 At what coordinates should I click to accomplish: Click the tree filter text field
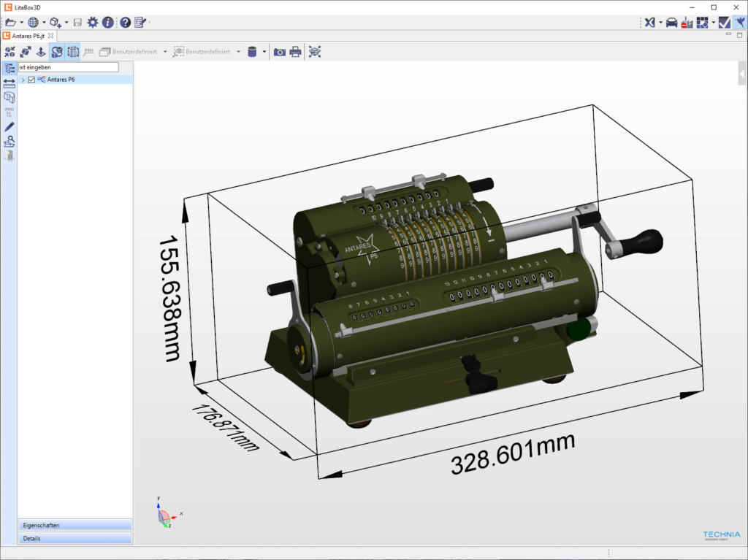coord(68,67)
